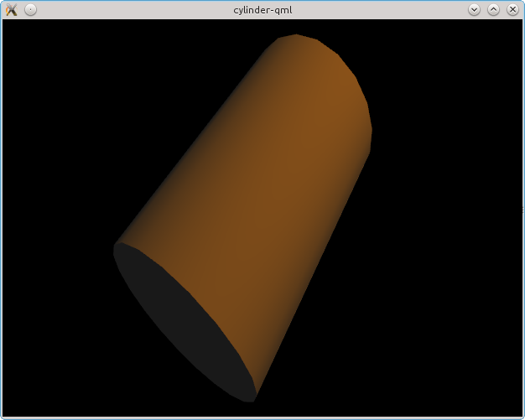Close the cylinder-qml window
Screen dimensions: 525x420
pos(512,9)
